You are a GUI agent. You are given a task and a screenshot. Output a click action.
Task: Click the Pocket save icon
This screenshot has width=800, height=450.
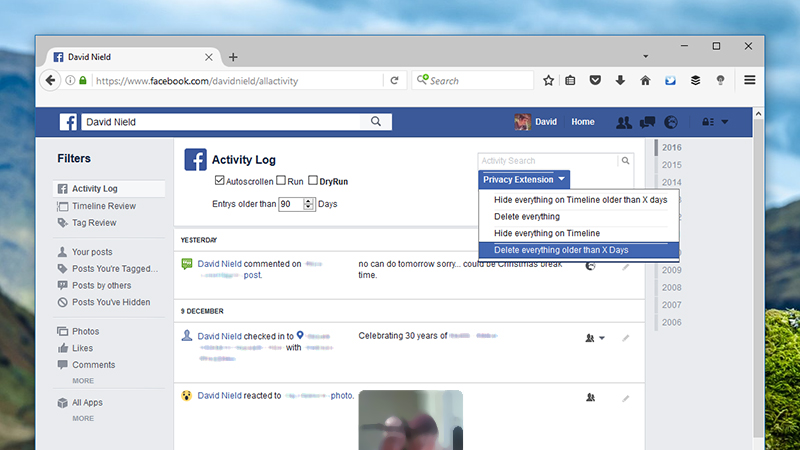coord(595,80)
